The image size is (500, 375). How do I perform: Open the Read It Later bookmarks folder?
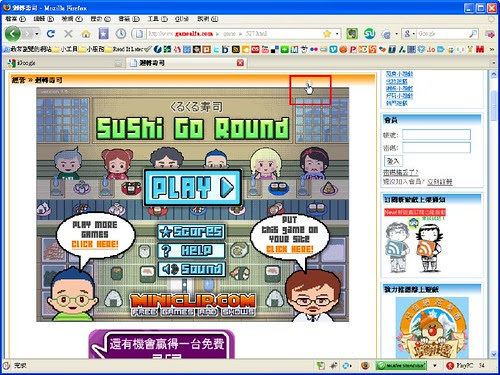[x=125, y=49]
